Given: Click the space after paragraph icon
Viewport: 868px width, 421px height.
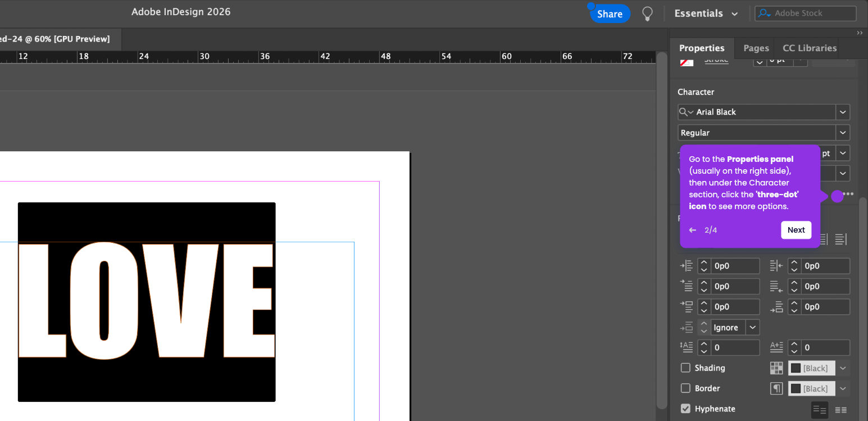Looking at the screenshot, I should (776, 306).
